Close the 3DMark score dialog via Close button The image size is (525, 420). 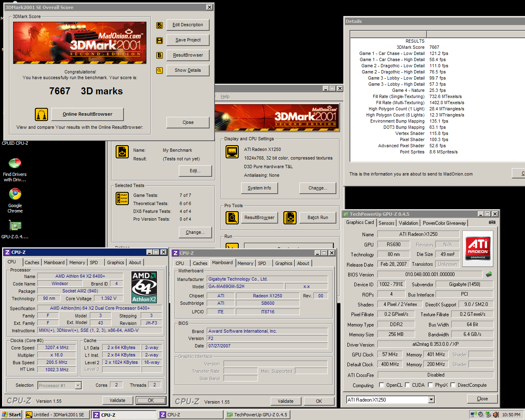click(188, 123)
